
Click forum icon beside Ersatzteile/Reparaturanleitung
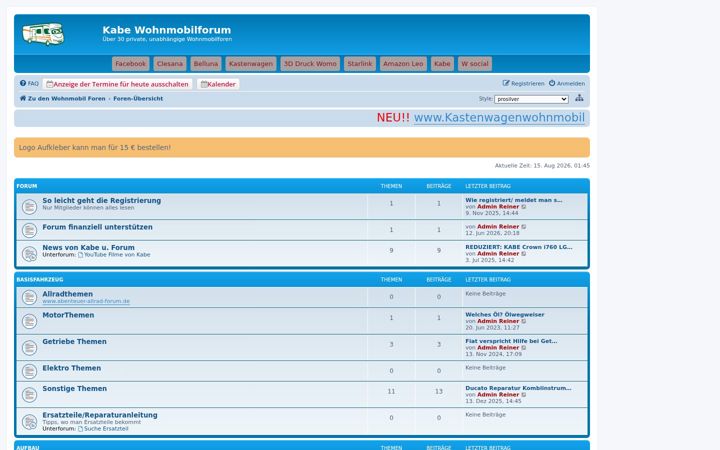click(x=29, y=422)
